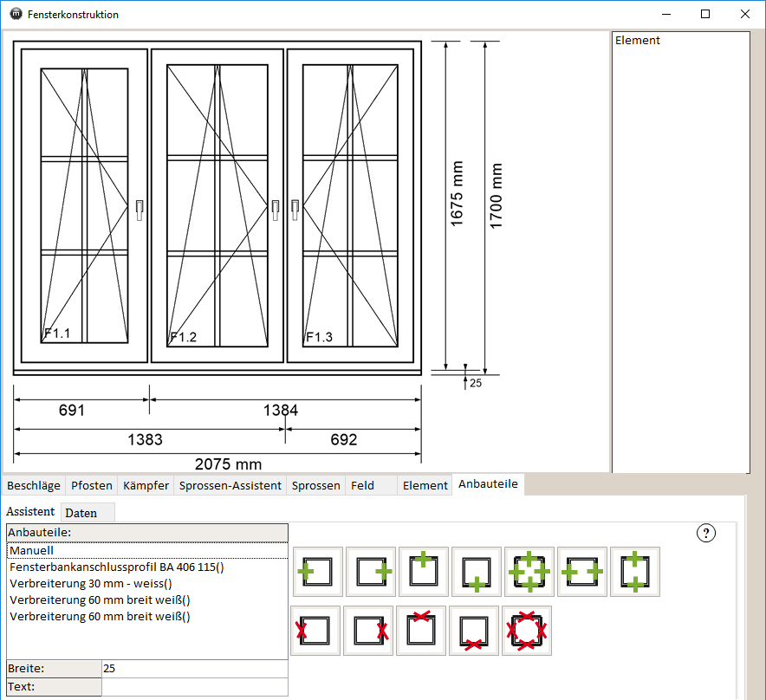Add attachment part on bottom
This screenshot has width=766, height=700.
[477, 572]
